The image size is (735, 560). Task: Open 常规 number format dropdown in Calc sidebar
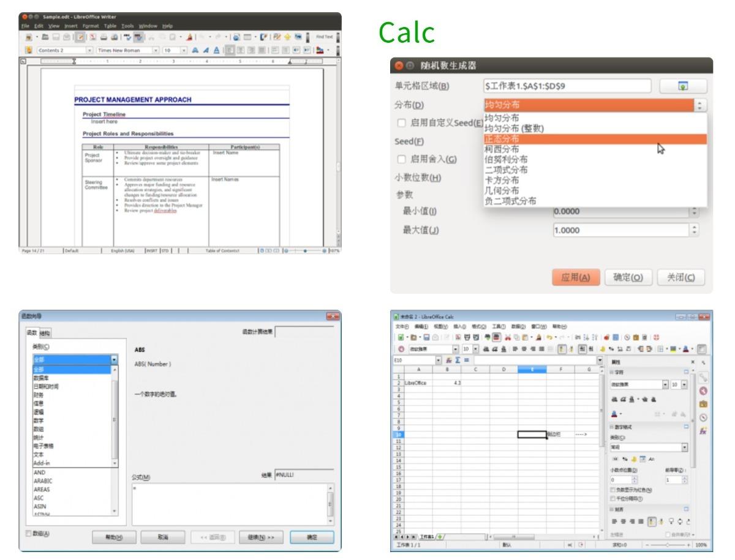click(x=684, y=447)
